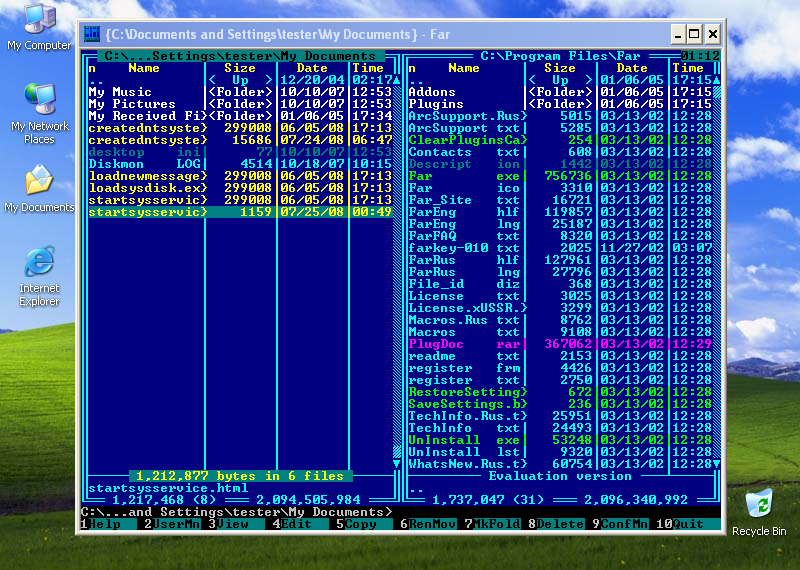Select the File_id diz file row

click(560, 284)
